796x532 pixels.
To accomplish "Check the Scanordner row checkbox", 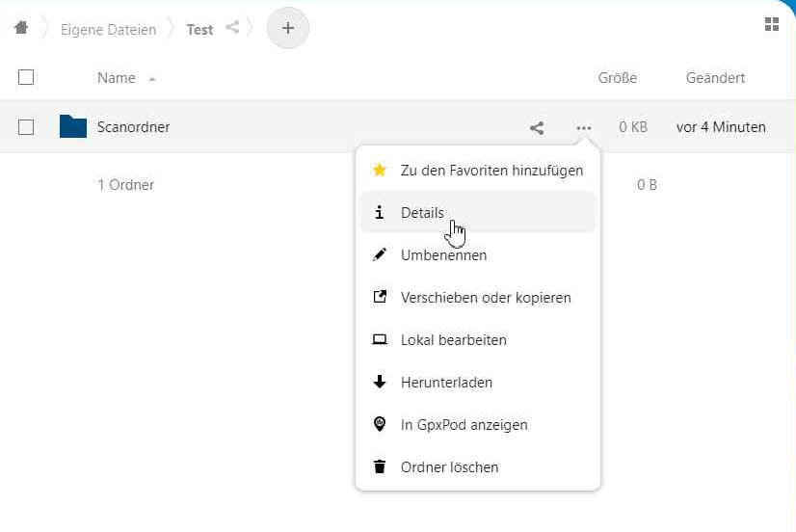I will [26, 126].
